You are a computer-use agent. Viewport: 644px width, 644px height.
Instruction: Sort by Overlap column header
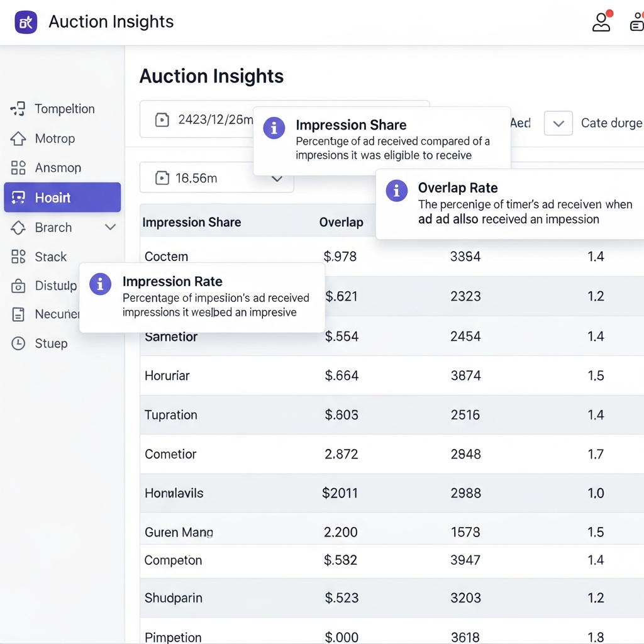pos(341,222)
